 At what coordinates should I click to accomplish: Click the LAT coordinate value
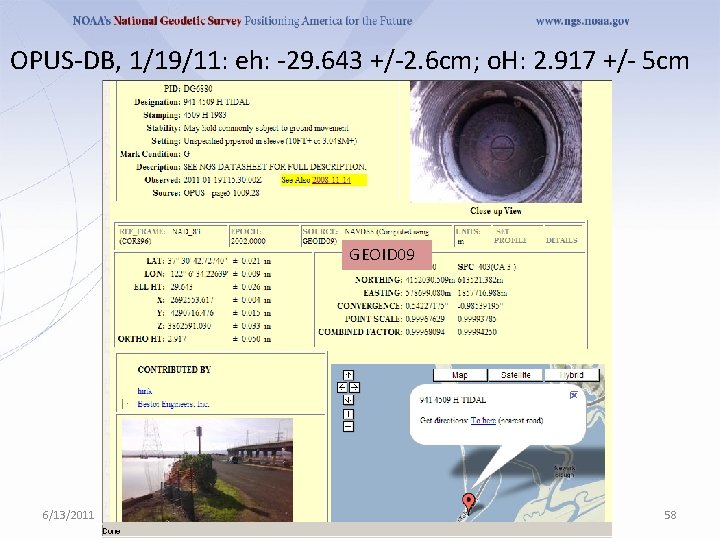tap(197, 261)
